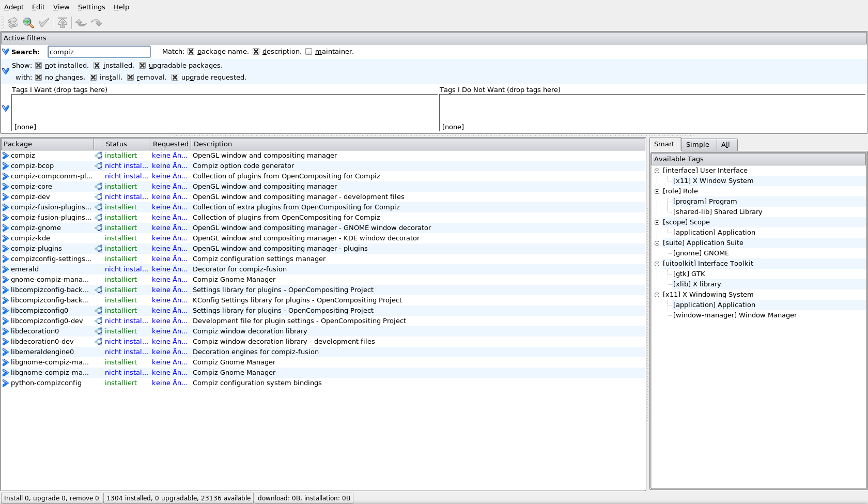The width and height of the screenshot is (868, 504).
Task: Collapse the tag drop areas arrow
Action: (x=6, y=109)
